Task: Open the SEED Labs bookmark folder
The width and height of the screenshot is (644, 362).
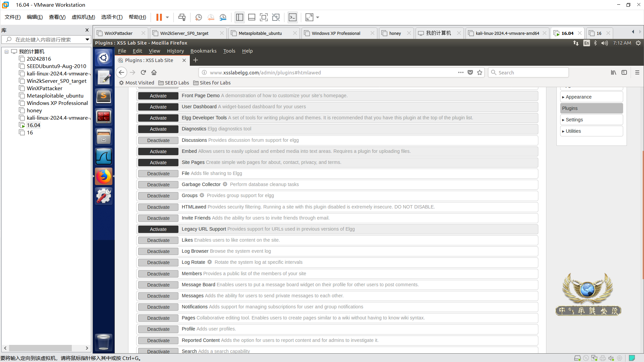Action: pyautogui.click(x=174, y=83)
